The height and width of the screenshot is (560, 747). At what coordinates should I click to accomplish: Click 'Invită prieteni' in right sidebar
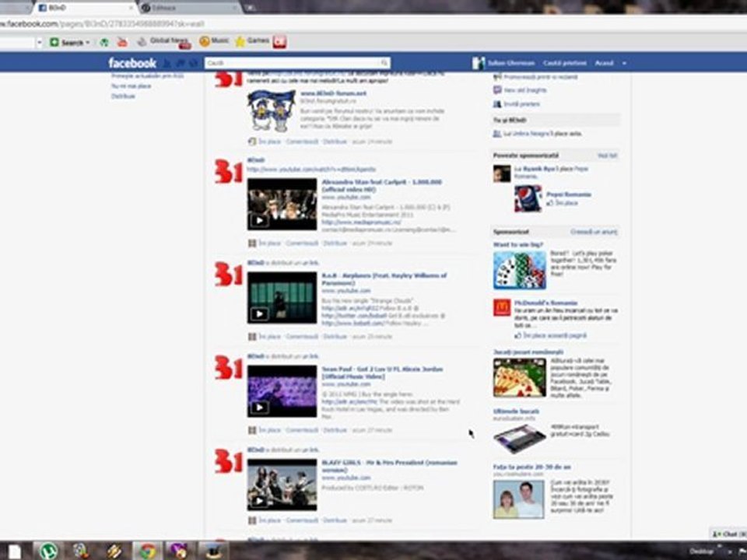[521, 103]
